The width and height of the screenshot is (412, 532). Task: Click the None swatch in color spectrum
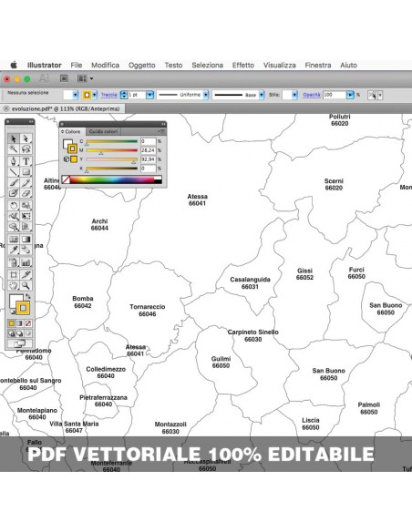click(66, 179)
